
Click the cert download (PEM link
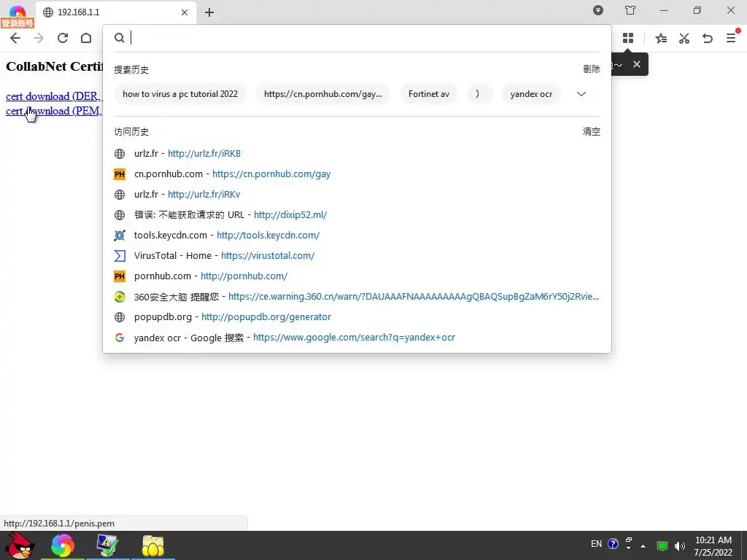[x=53, y=111]
